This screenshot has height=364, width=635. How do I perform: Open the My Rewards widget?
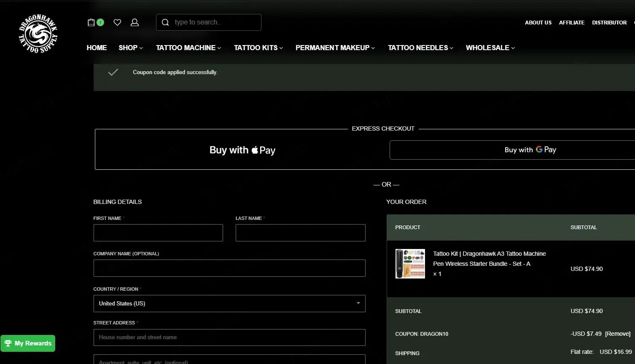(28, 343)
